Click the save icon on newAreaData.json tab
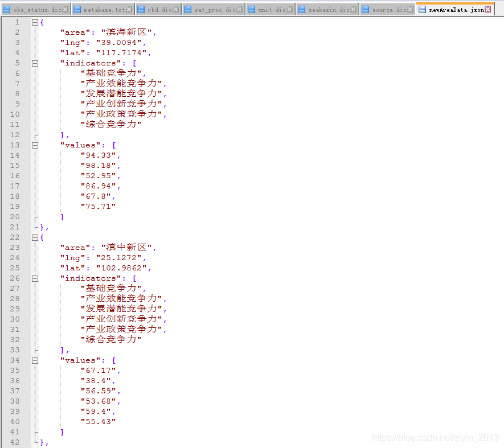This screenshot has width=504, height=448. [422, 10]
